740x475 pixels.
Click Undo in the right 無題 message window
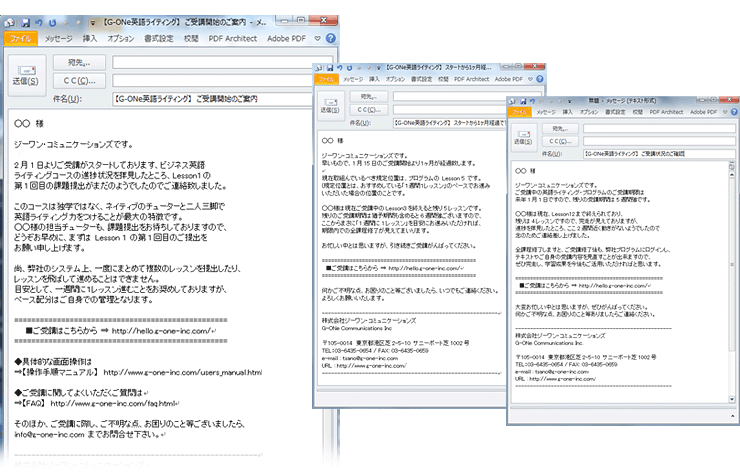(532, 101)
